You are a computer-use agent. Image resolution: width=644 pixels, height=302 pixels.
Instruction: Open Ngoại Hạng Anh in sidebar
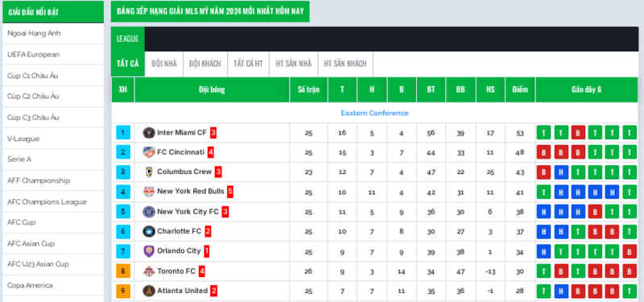[x=34, y=33]
